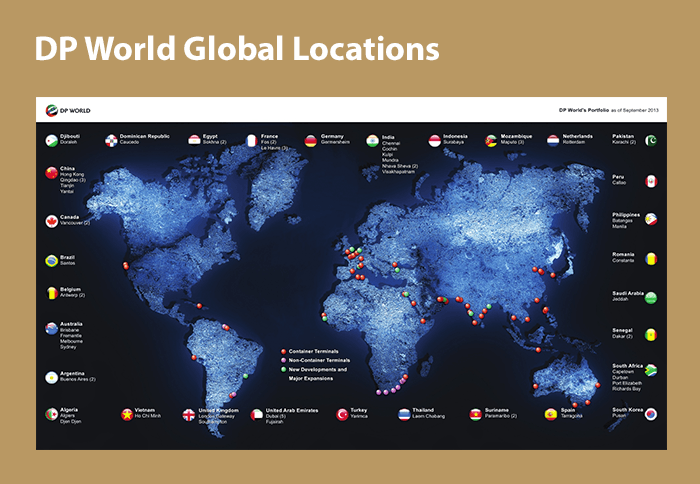The height and width of the screenshot is (484, 700).
Task: Click the France flag icon
Action: point(252,141)
